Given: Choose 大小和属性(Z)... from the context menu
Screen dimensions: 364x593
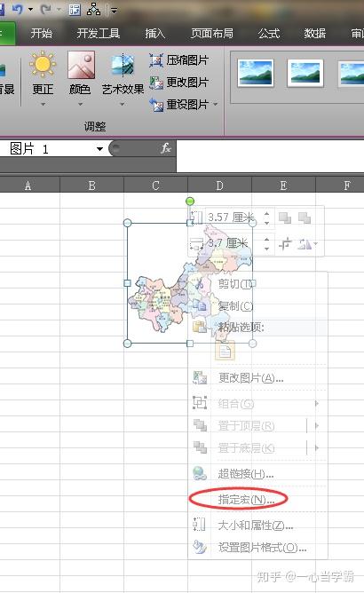Looking at the screenshot, I should coord(257,525).
